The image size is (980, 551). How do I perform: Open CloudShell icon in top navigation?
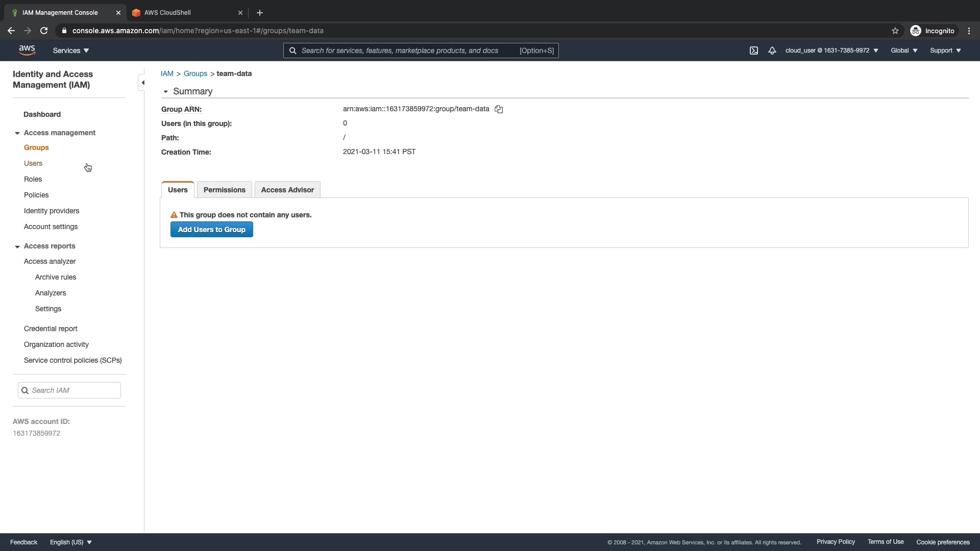coord(754,51)
